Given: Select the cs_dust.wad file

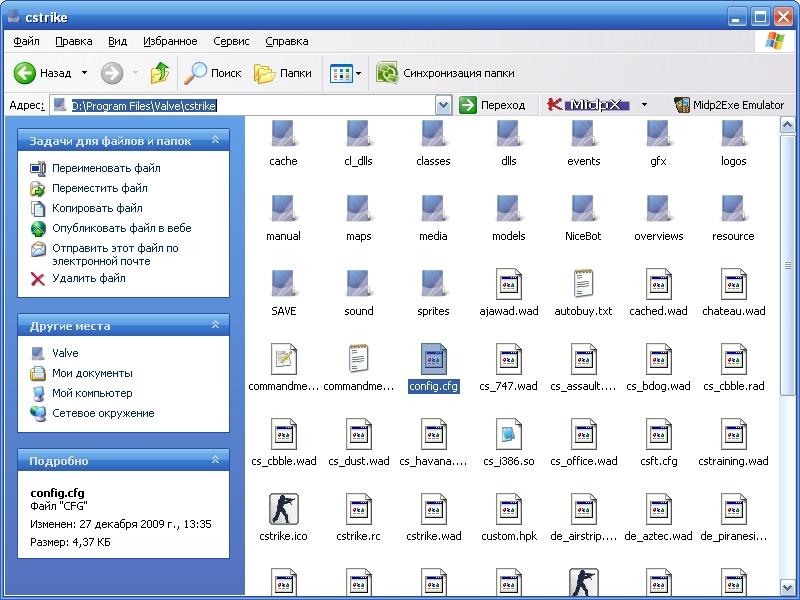Looking at the screenshot, I should tap(358, 443).
